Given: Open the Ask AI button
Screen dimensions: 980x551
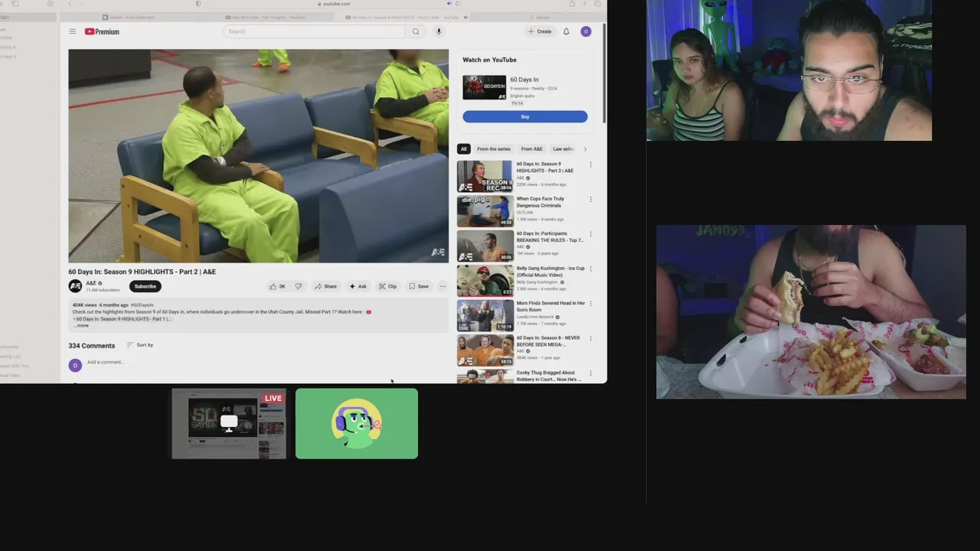Looking at the screenshot, I should (358, 286).
